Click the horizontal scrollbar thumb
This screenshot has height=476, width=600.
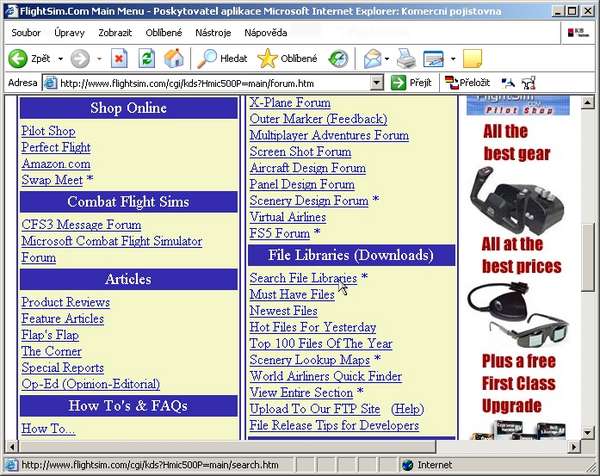pyautogui.click(x=227, y=446)
